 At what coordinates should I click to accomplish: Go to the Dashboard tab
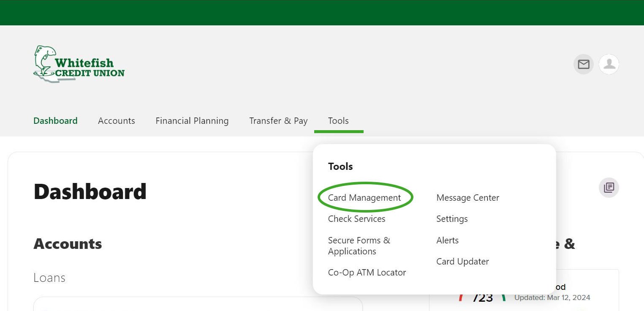point(55,121)
